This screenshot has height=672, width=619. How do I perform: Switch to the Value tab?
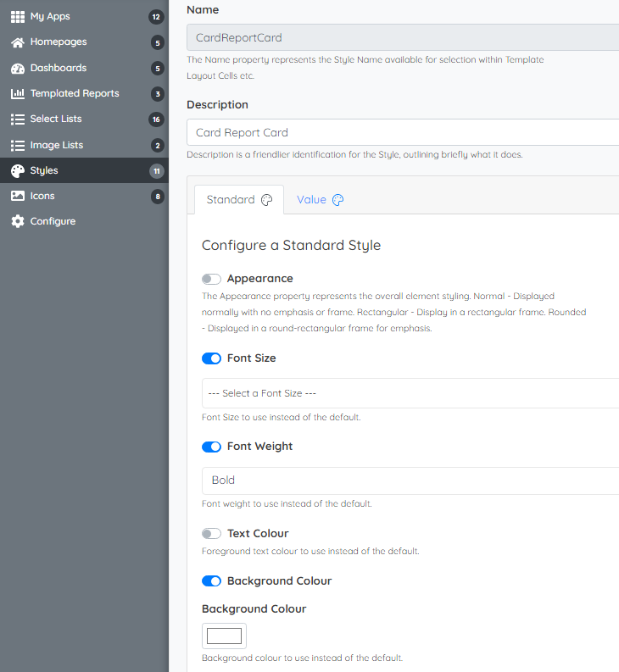pyautogui.click(x=320, y=200)
